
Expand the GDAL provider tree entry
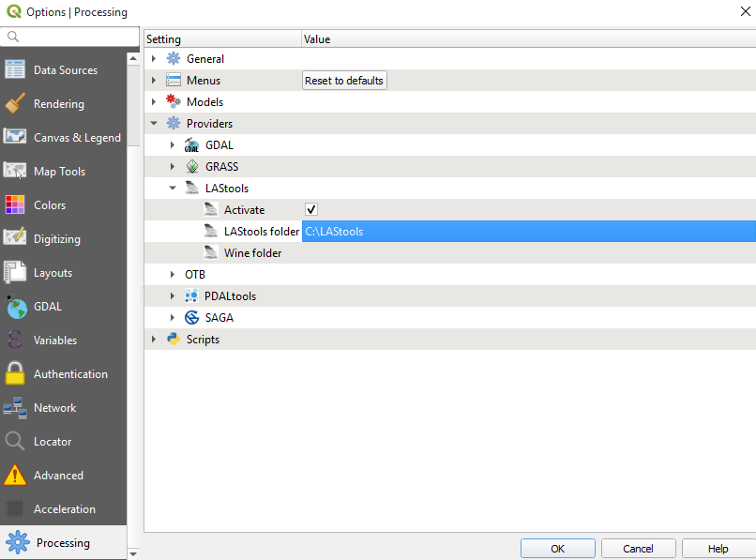172,144
